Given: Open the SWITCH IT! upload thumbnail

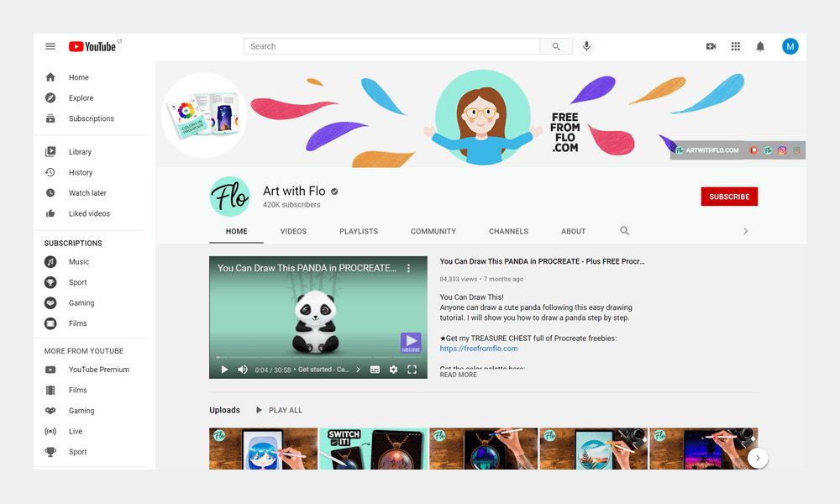Looking at the screenshot, I should tap(374, 449).
